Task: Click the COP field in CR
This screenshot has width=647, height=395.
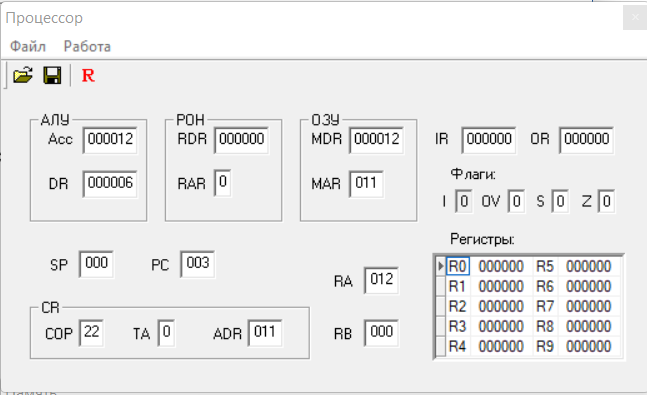Action: 91,333
